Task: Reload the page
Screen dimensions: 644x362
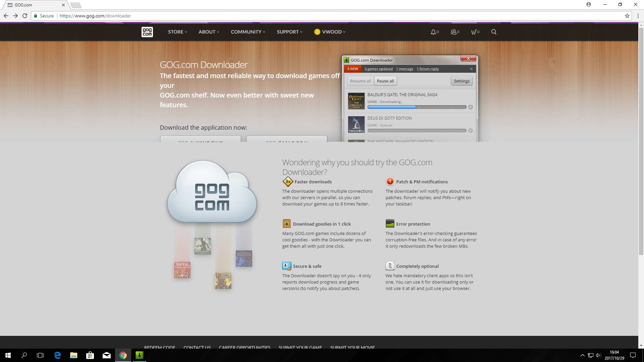Action: coord(25,16)
